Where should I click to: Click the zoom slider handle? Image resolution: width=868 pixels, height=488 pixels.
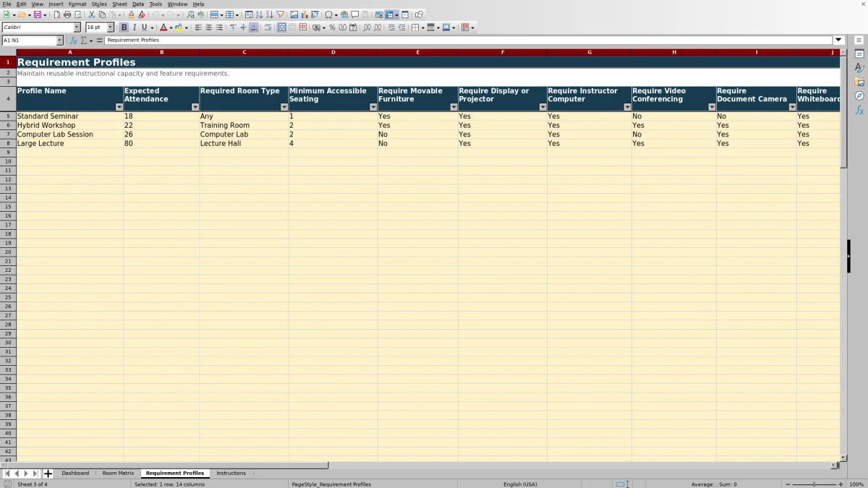(814, 484)
